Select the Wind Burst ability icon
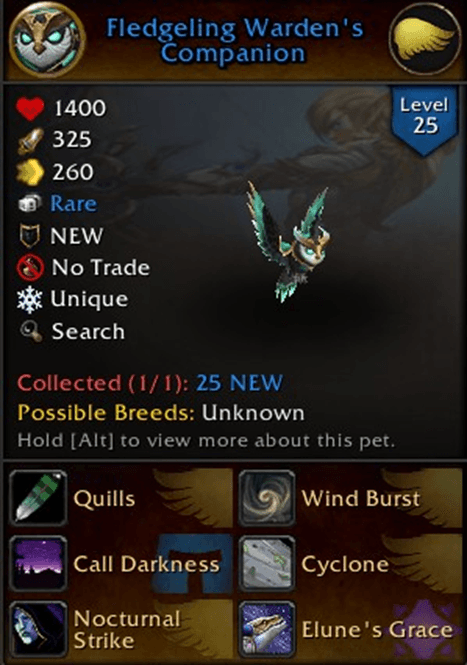The height and width of the screenshot is (665, 467). 267,498
